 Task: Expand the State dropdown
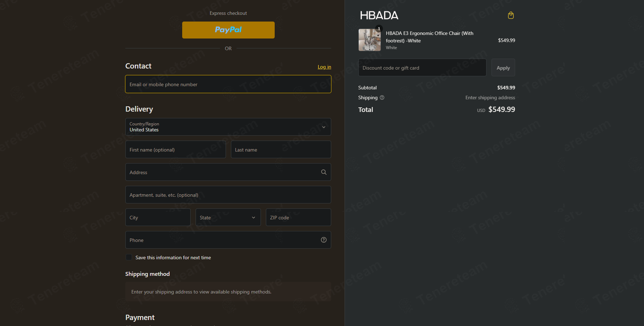pos(228,217)
